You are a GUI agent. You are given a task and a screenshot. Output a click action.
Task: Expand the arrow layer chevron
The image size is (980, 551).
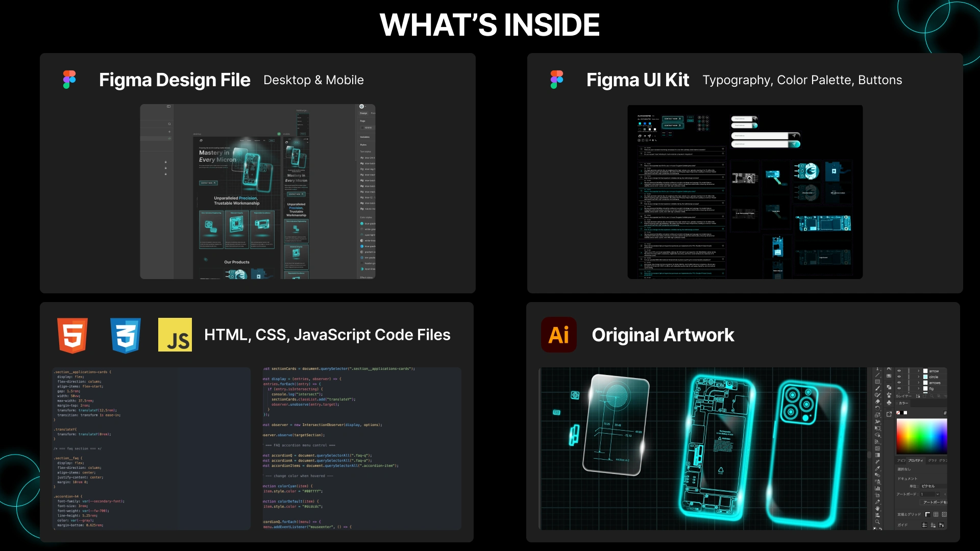point(918,371)
